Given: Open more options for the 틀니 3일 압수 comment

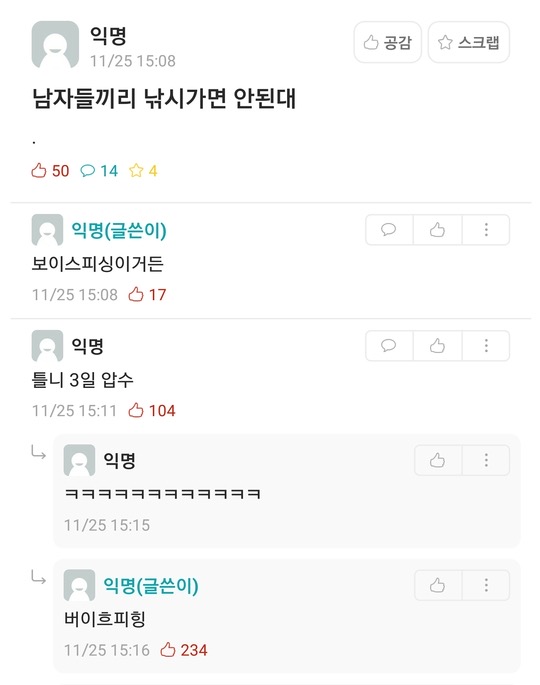Looking at the screenshot, I should tap(486, 346).
